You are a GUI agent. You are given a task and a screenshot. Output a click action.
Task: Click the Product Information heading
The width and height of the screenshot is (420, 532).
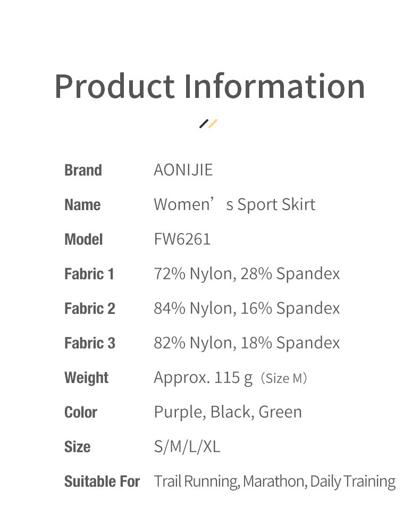(x=210, y=86)
